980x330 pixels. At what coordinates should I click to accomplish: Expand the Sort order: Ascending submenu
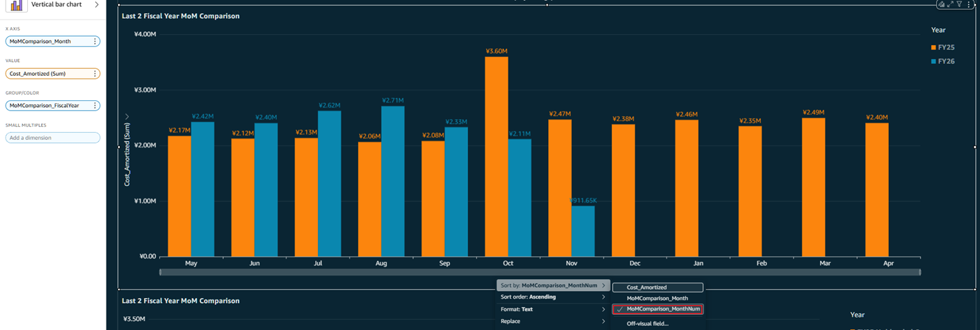553,297
